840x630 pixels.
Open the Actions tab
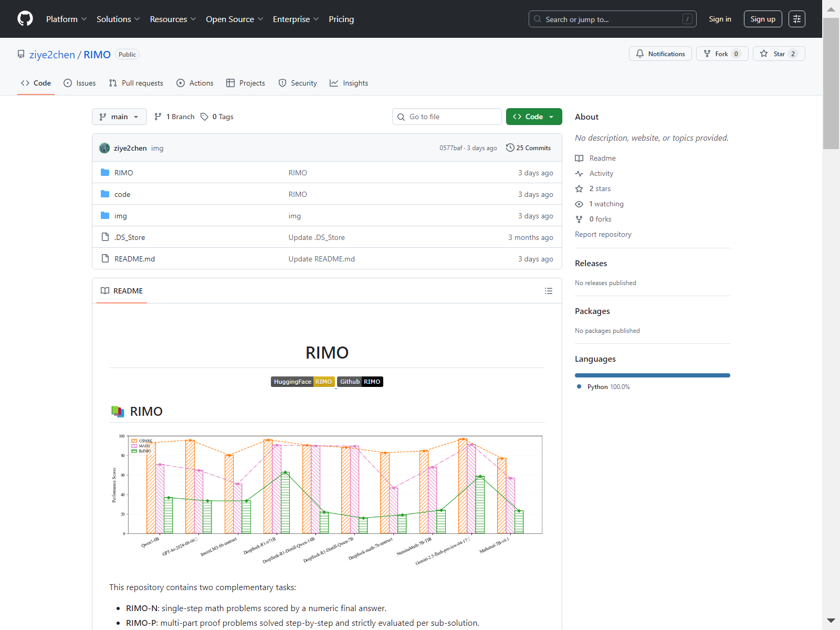point(195,83)
